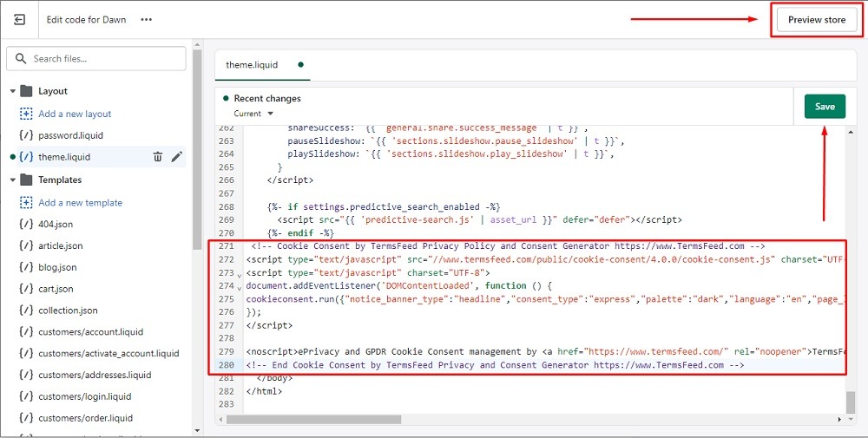Select theme.liquid in file list
868x438 pixels.
[64, 157]
